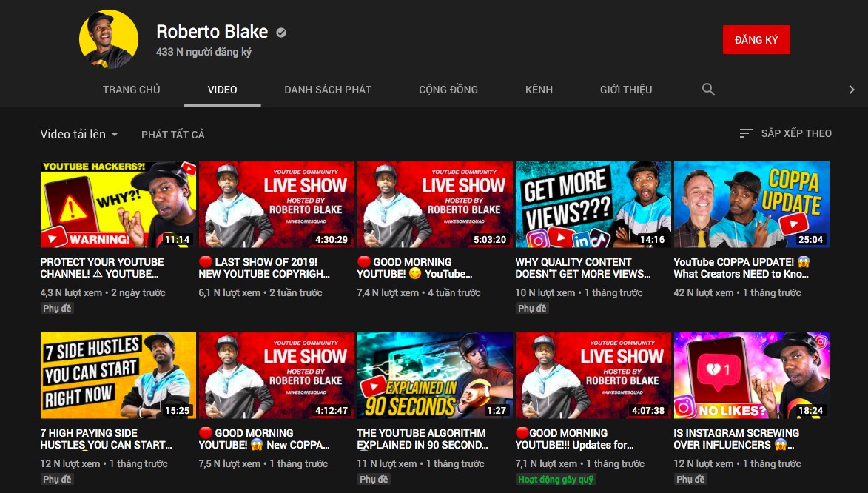Viewport: 868px width, 493px height.
Task: Open the DANH SÁCH PHÁT tab
Action: coord(328,90)
